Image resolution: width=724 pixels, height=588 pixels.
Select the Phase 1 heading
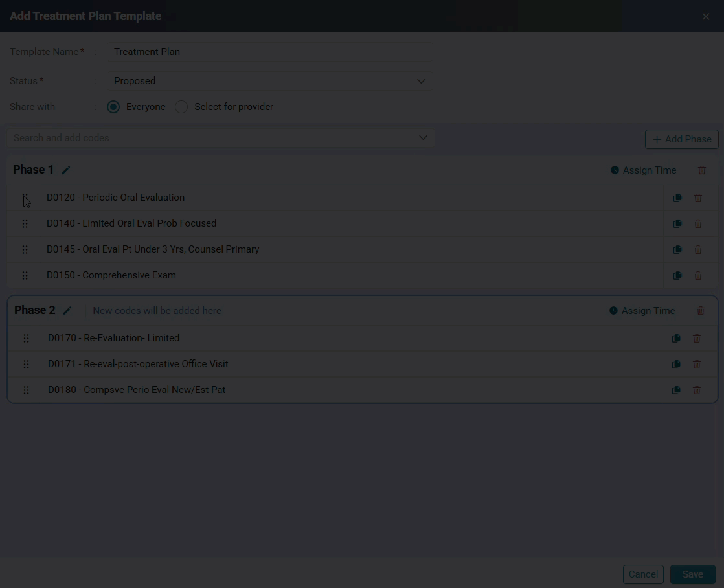33,170
